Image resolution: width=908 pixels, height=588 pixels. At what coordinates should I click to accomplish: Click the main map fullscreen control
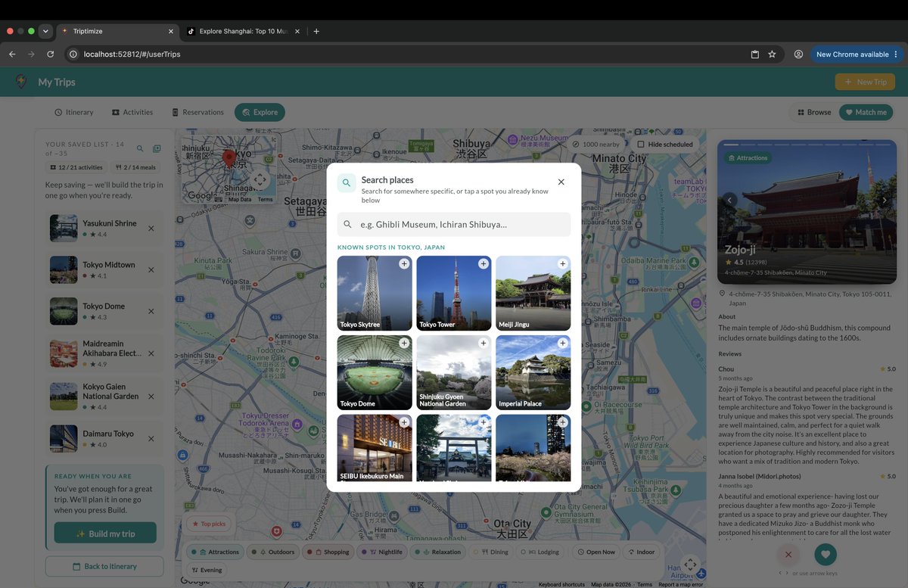[x=690, y=565]
